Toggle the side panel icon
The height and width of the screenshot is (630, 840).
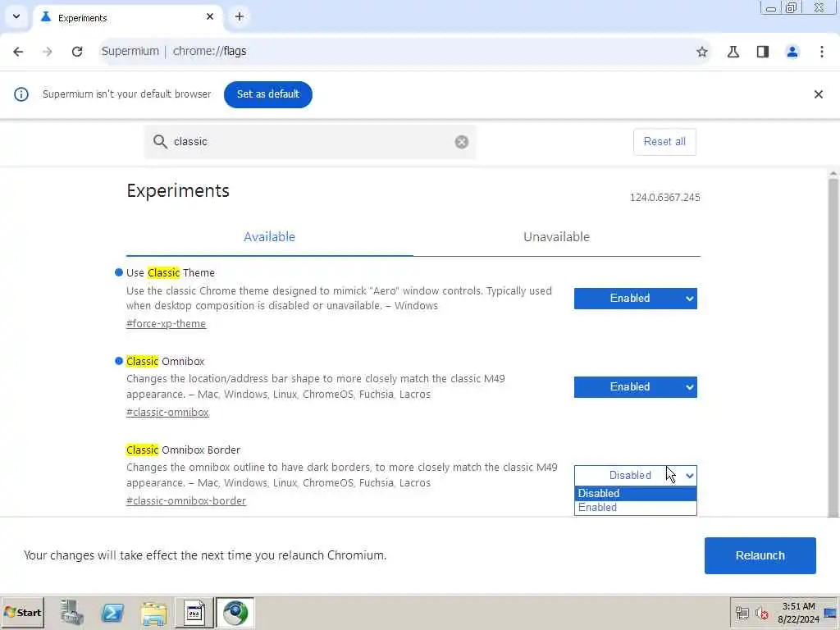coord(763,52)
